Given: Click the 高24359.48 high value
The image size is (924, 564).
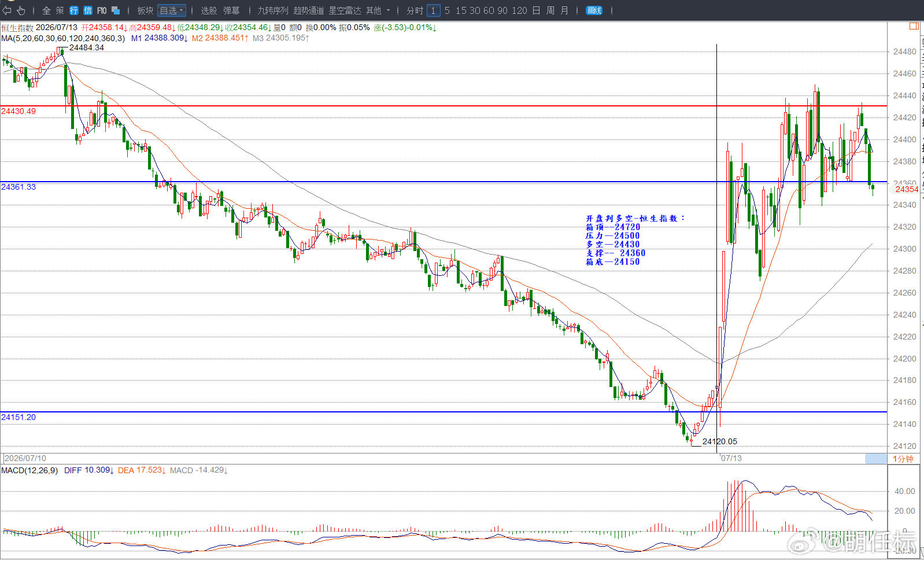Looking at the screenshot, I should pos(152,28).
